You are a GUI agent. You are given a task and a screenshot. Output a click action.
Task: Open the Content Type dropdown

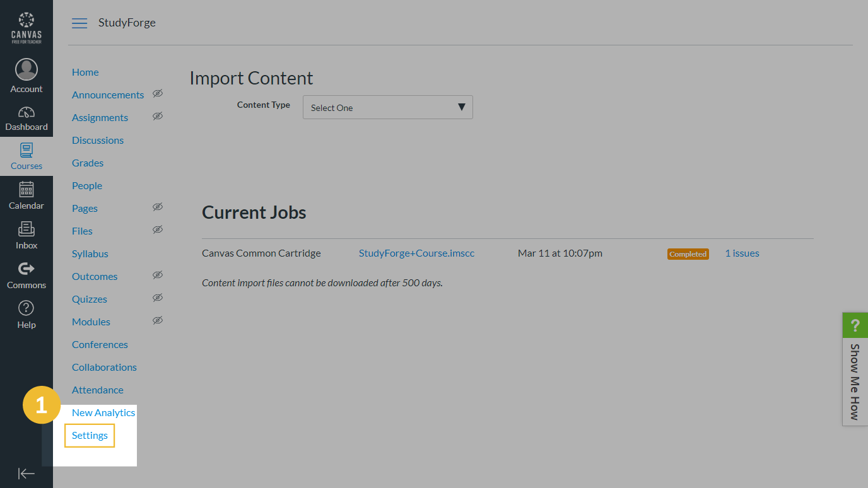tap(387, 107)
